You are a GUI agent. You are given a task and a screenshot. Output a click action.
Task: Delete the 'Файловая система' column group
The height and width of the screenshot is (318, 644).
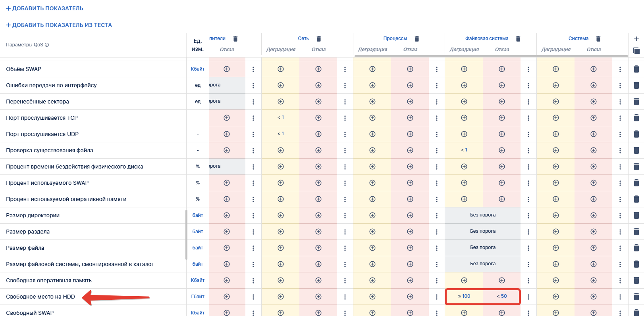[518, 39]
